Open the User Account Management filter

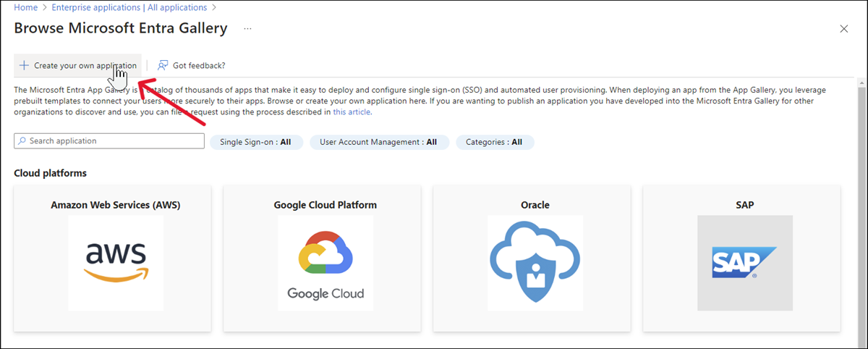379,142
